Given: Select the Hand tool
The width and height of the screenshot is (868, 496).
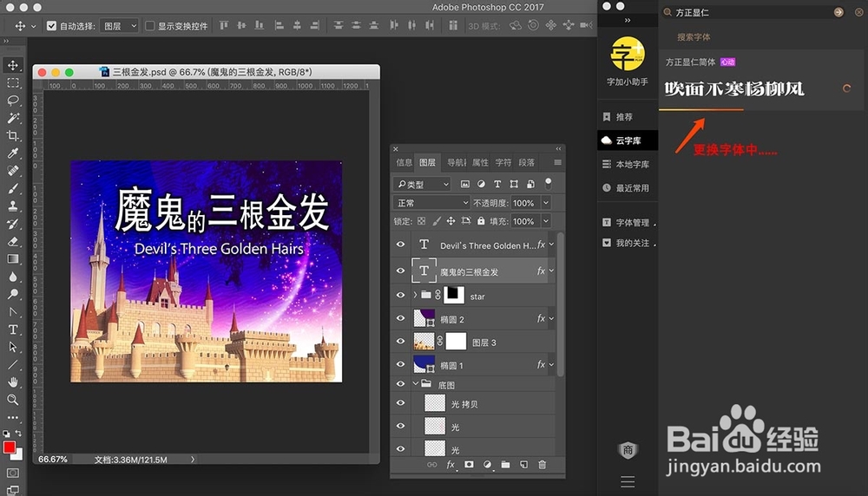Looking at the screenshot, I should pos(13,382).
